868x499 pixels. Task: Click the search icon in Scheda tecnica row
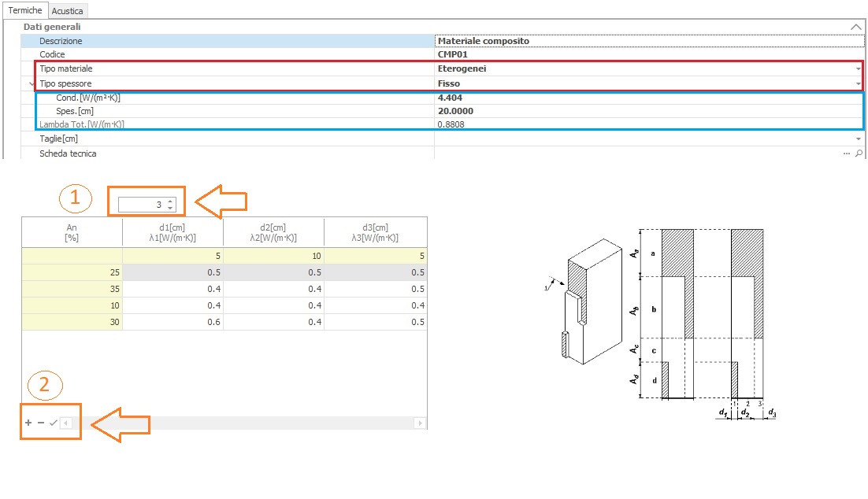point(859,153)
